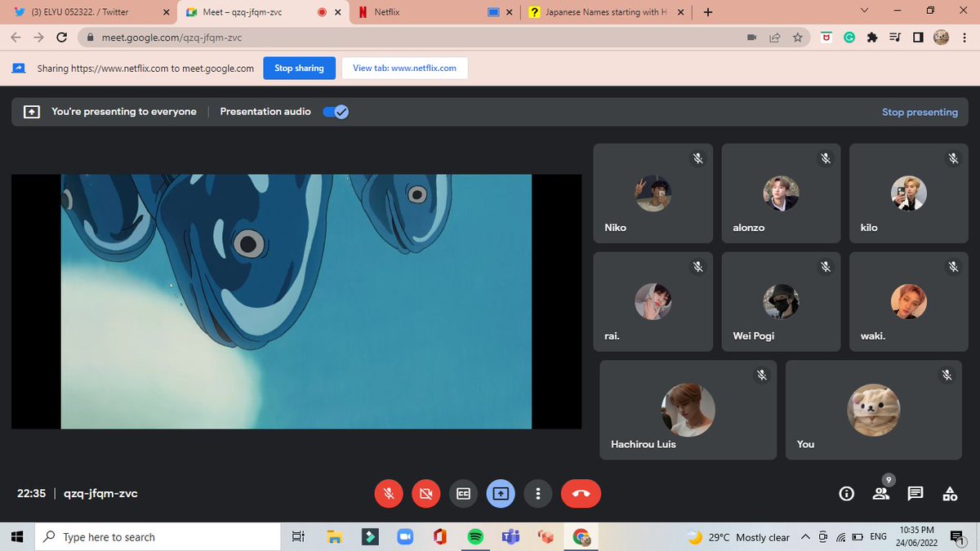The image size is (980, 551).
Task: Select waki.'s participant tile
Action: [x=908, y=301]
